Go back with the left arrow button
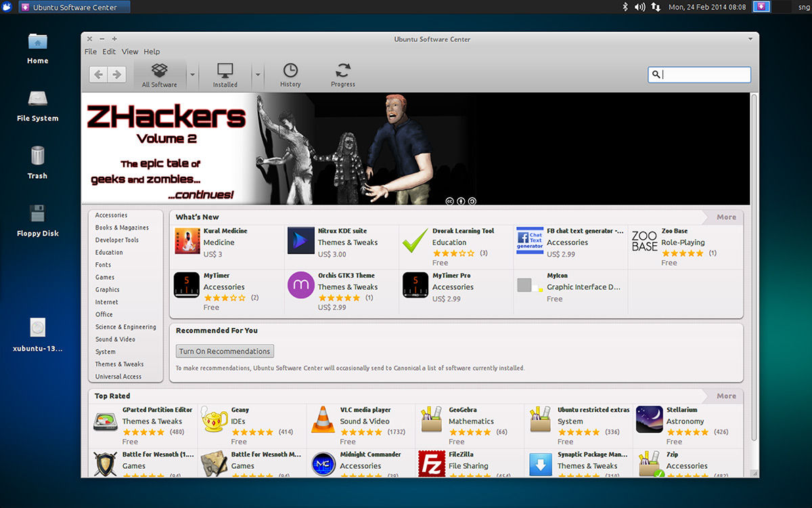Screen dimensions: 812x508 (99, 75)
